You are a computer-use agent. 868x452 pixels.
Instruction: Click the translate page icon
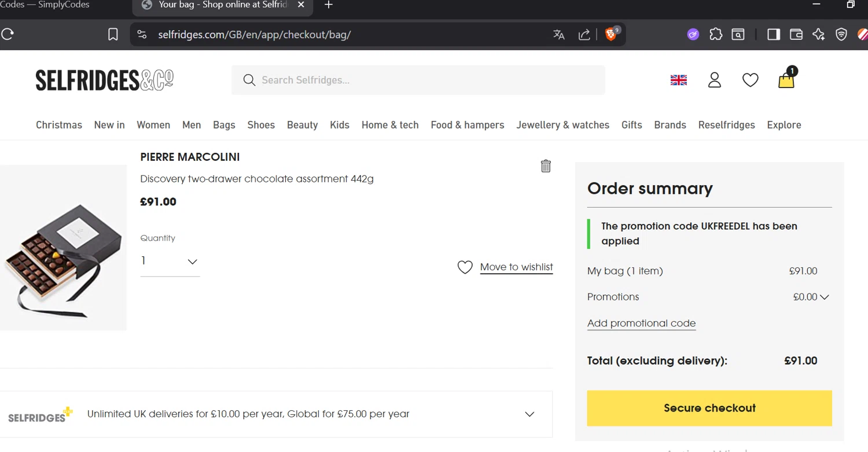point(559,35)
